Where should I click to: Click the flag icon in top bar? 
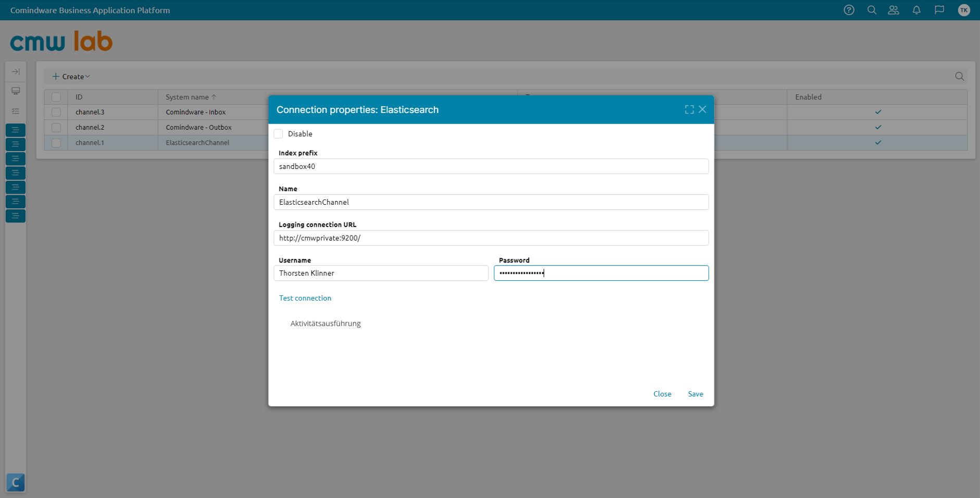click(x=939, y=10)
